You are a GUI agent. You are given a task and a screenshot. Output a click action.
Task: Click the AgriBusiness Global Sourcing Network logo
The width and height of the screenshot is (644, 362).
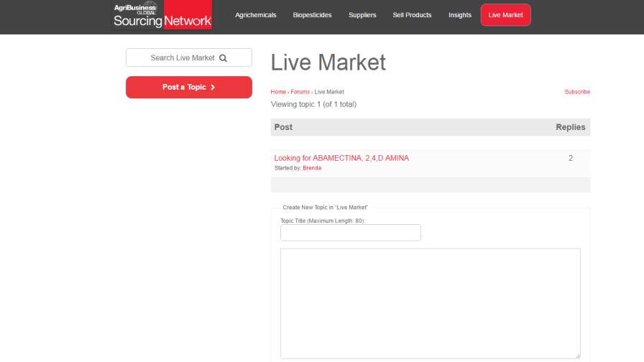coord(162,15)
